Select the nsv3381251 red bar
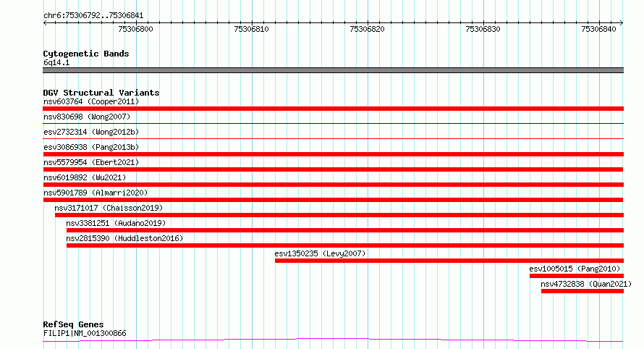The width and height of the screenshot is (644, 349). pos(345,230)
